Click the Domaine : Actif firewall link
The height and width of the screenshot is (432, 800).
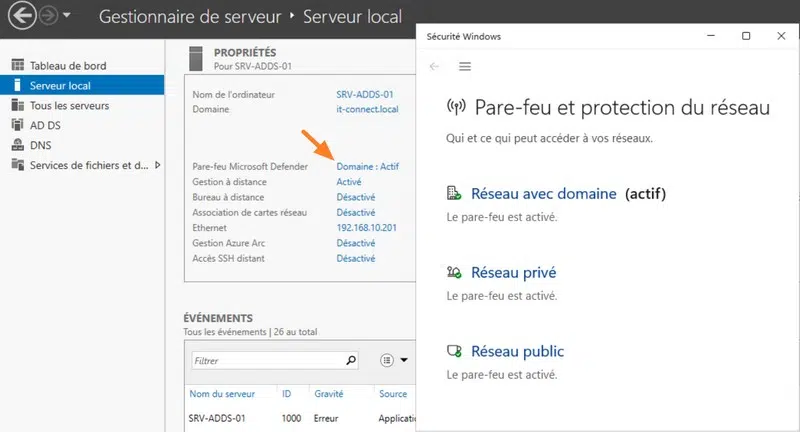tap(367, 166)
